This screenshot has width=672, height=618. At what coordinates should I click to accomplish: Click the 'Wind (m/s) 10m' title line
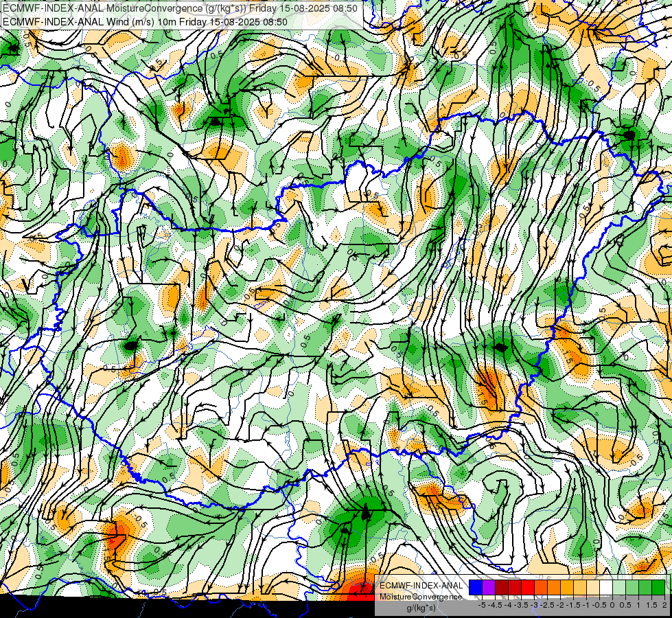point(145,22)
